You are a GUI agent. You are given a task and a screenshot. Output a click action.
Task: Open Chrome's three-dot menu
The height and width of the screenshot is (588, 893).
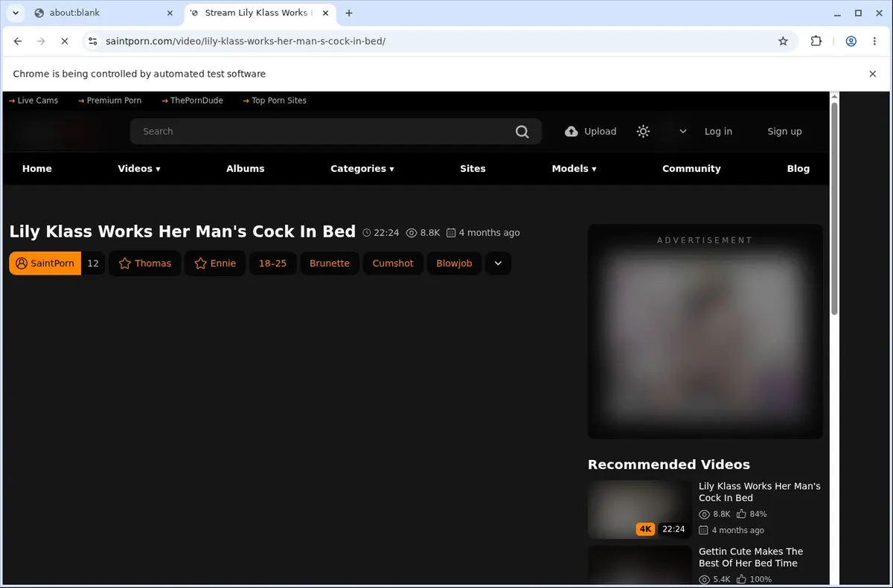point(874,42)
